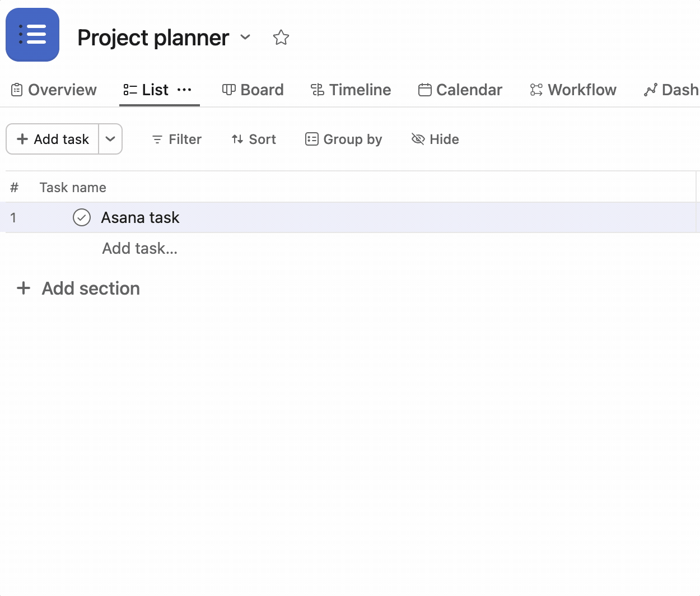Screen dimensions: 700x596
Task: Select the List tab
Action: tap(146, 90)
